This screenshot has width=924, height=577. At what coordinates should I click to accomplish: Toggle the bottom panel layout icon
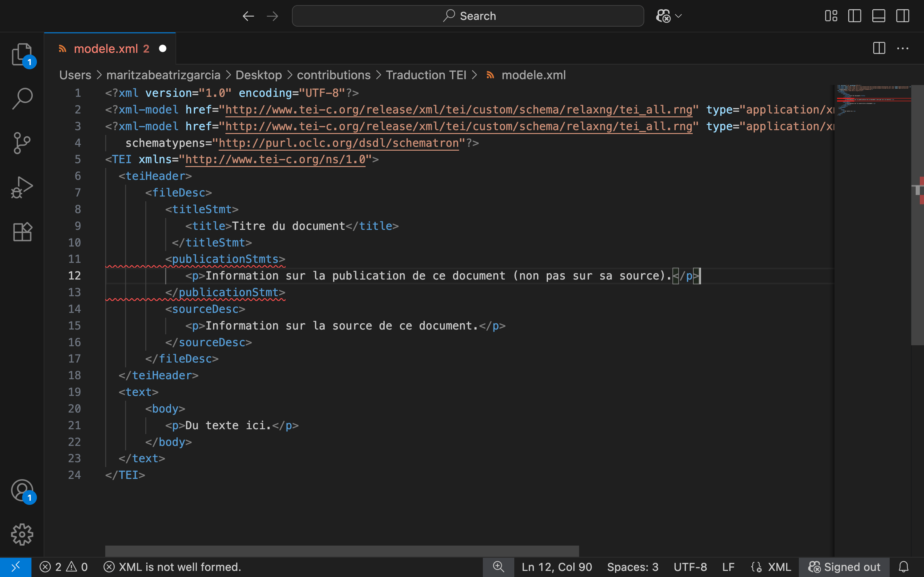[x=878, y=16]
